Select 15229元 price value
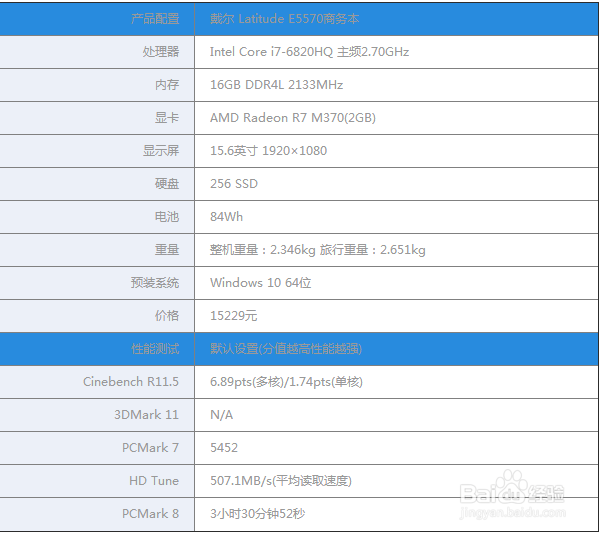600x534 pixels. pos(233,316)
